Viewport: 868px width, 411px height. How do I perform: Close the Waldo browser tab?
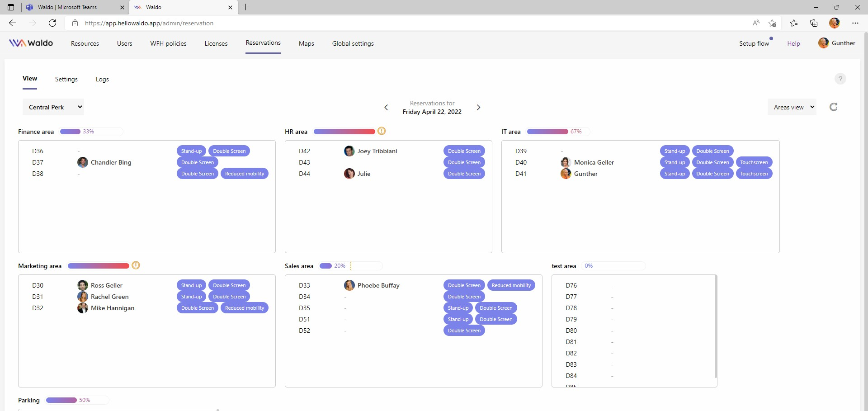(230, 7)
